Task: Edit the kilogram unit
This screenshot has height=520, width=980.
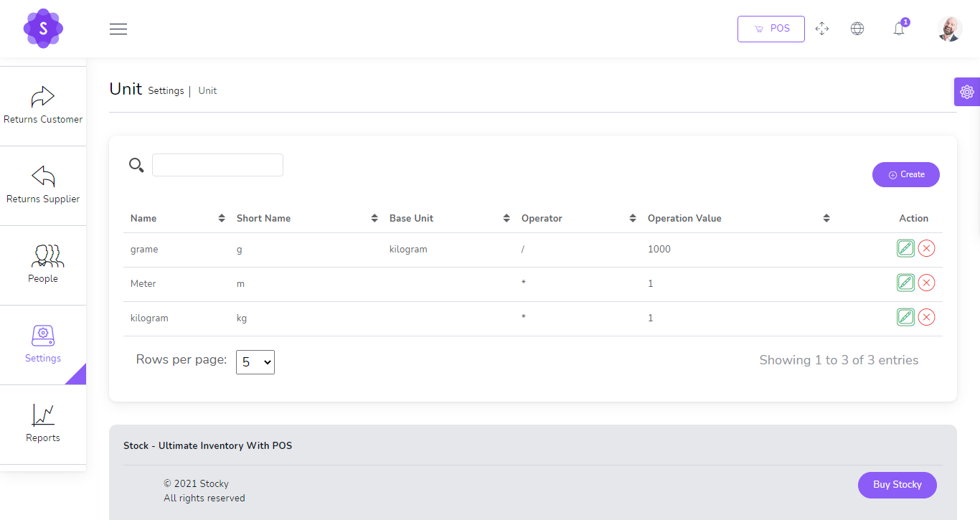Action: [905, 317]
